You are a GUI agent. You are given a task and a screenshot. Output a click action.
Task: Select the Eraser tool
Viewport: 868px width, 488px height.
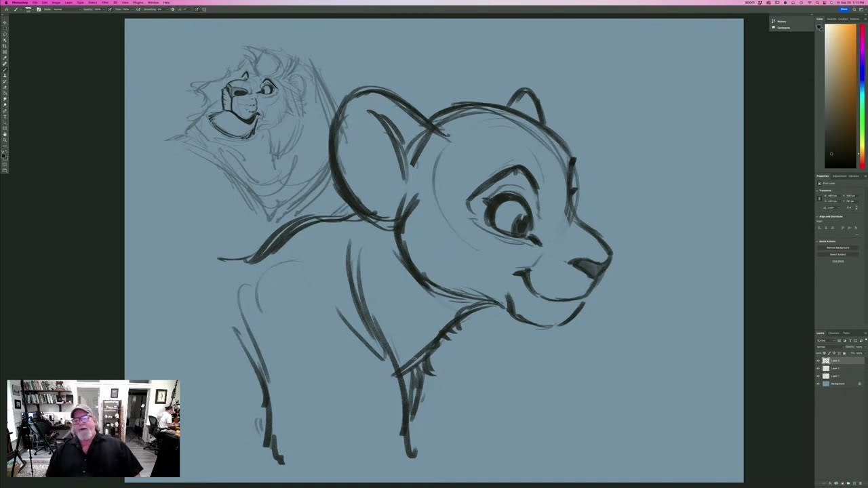(5, 87)
